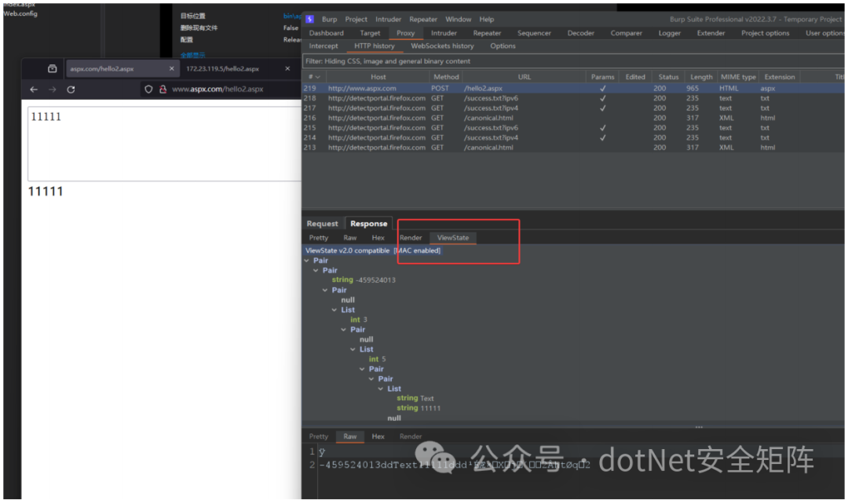848x504 pixels.
Task: Switch to the Intercept sub-tab
Action: pos(323,46)
